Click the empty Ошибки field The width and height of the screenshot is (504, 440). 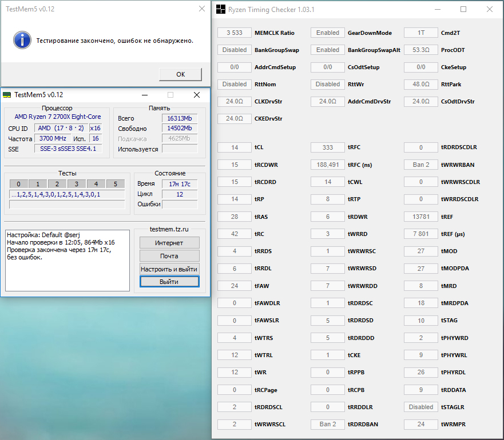point(180,204)
